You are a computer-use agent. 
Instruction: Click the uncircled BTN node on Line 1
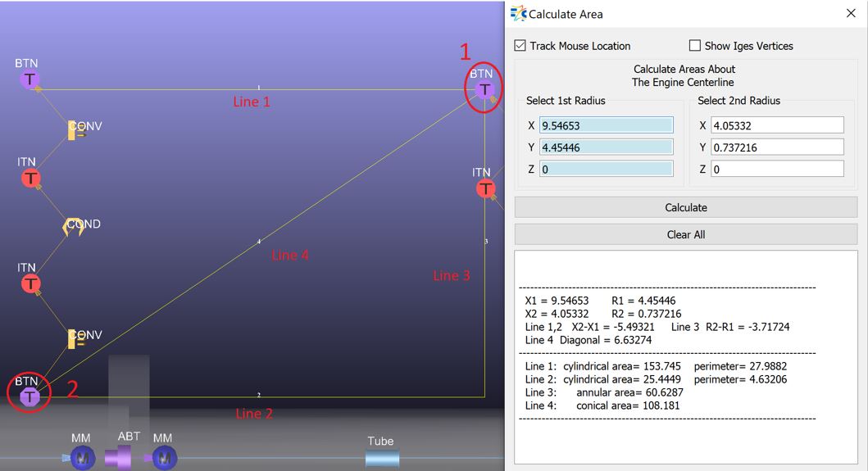point(30,79)
